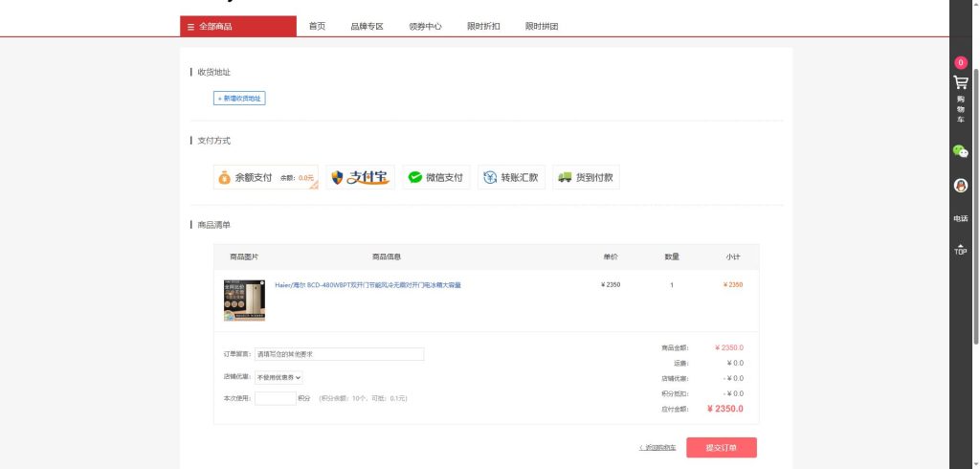Click the 小计 column header
Image resolution: width=980 pixels, height=469 pixels.
(x=733, y=257)
